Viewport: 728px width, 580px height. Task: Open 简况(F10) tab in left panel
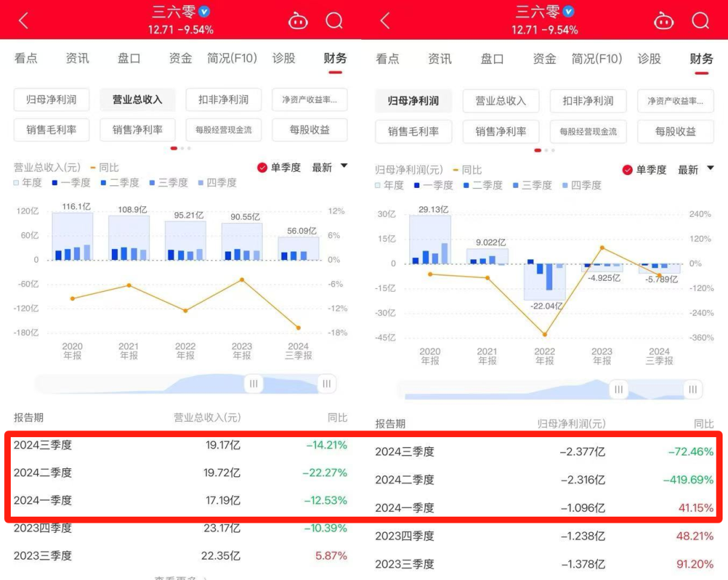coord(232,58)
